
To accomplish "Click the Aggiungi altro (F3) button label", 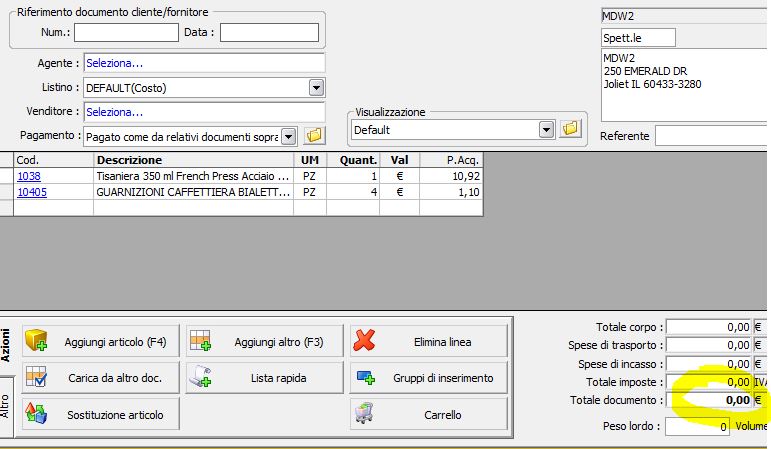I will 279,342.
